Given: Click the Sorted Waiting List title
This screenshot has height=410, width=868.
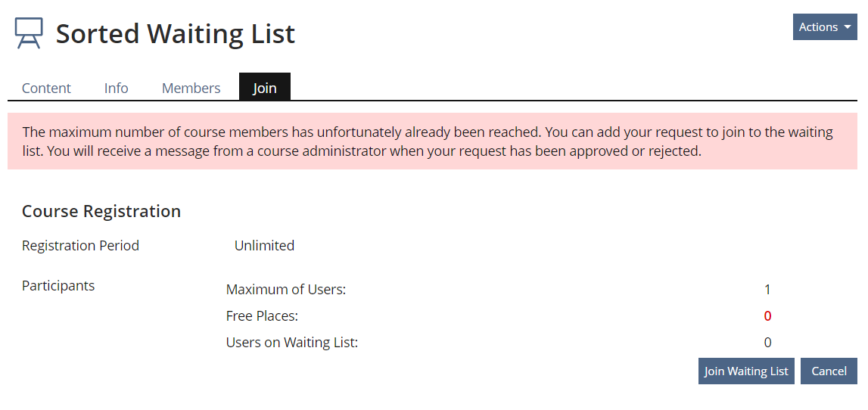Looking at the screenshot, I should [175, 34].
